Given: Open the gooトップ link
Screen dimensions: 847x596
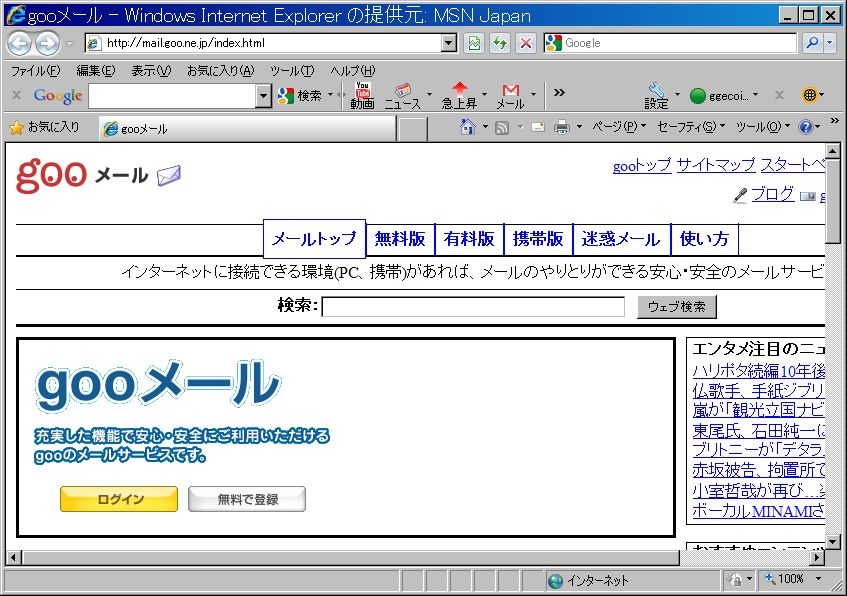Looking at the screenshot, I should point(642,165).
